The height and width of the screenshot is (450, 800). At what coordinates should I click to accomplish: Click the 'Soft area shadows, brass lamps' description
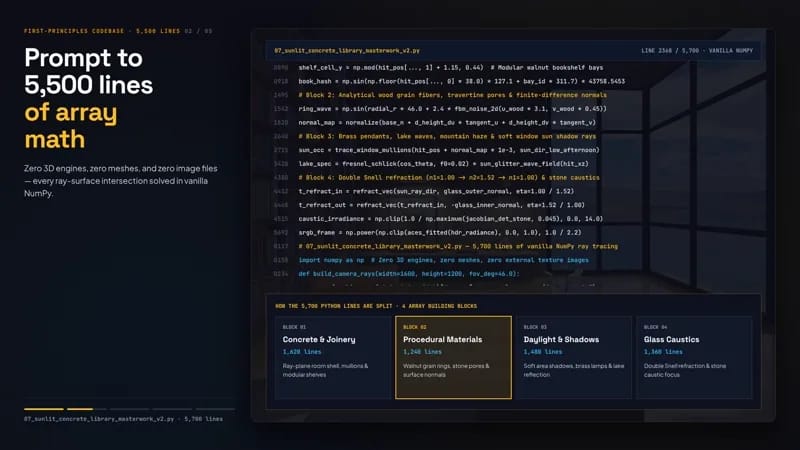pos(573,370)
